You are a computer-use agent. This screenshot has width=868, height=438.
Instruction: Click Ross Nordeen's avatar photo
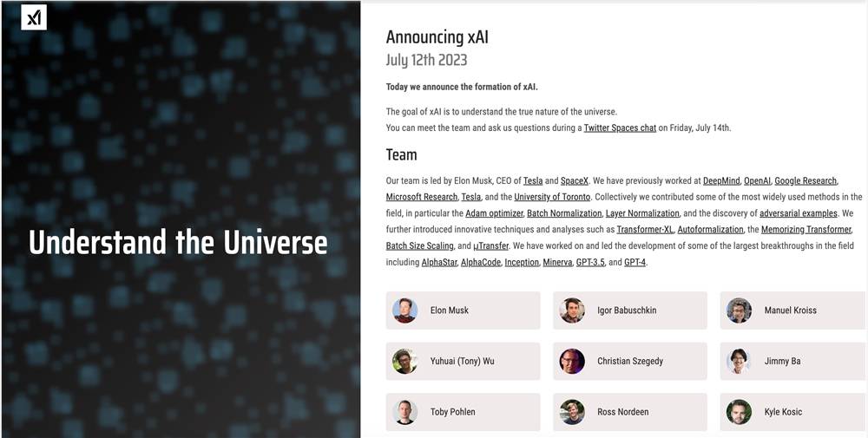[x=572, y=412]
